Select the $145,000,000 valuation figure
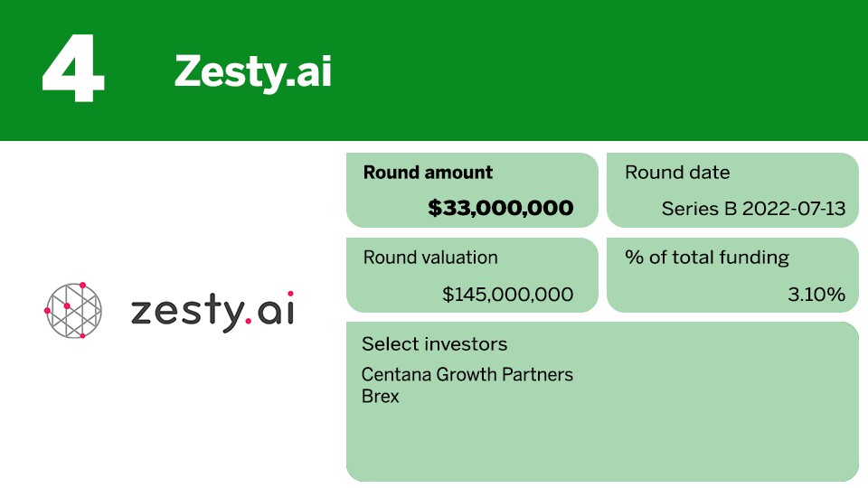 point(508,294)
